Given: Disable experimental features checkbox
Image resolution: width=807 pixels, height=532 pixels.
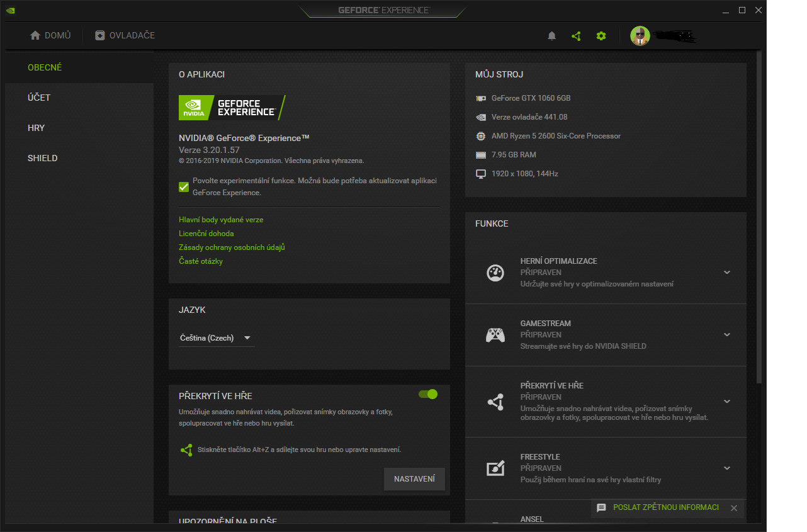Looking at the screenshot, I should [x=184, y=187].
